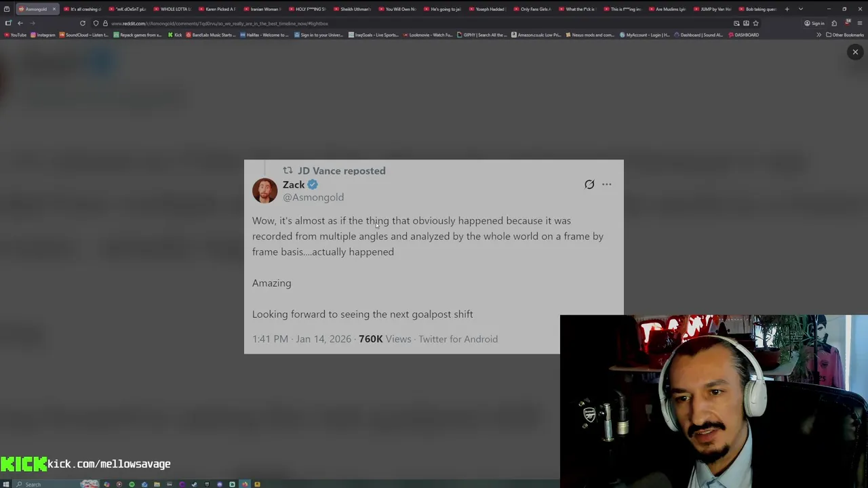The height and width of the screenshot is (488, 868).
Task: Open the Nexus mods bookmark
Action: 589,35
